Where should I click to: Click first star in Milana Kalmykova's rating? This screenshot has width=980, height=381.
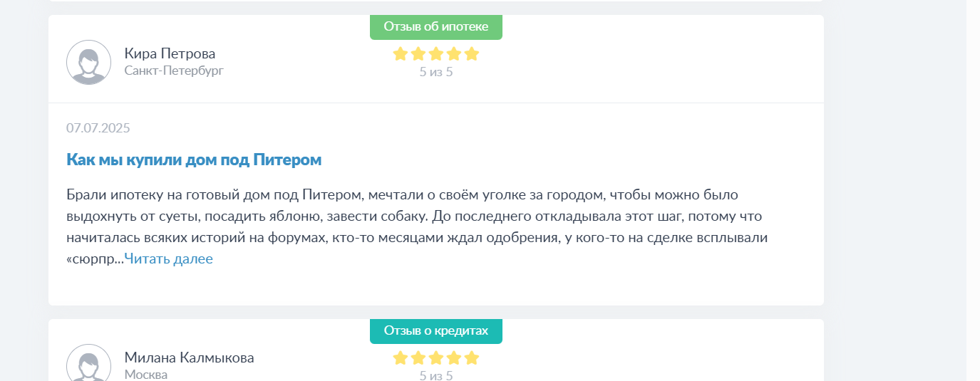point(400,357)
